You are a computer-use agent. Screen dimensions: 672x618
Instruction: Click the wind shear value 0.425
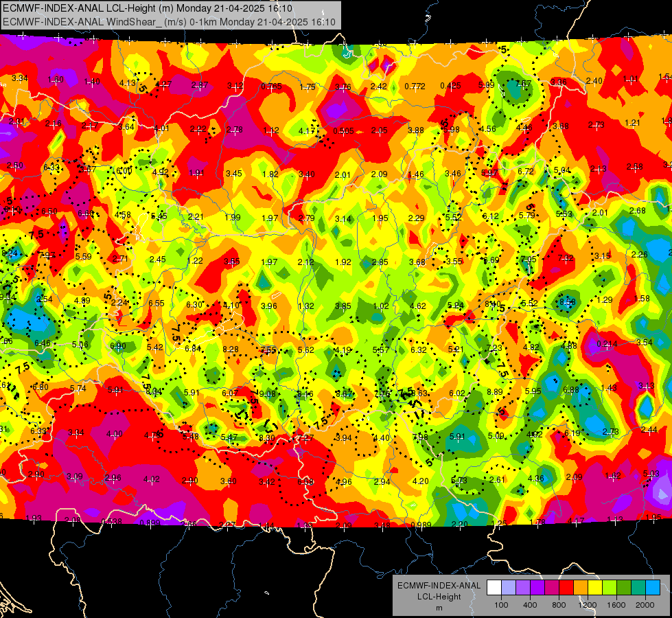[450, 86]
